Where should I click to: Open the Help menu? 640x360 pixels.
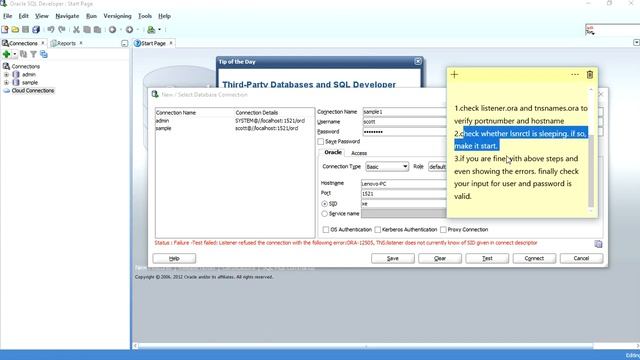click(164, 16)
